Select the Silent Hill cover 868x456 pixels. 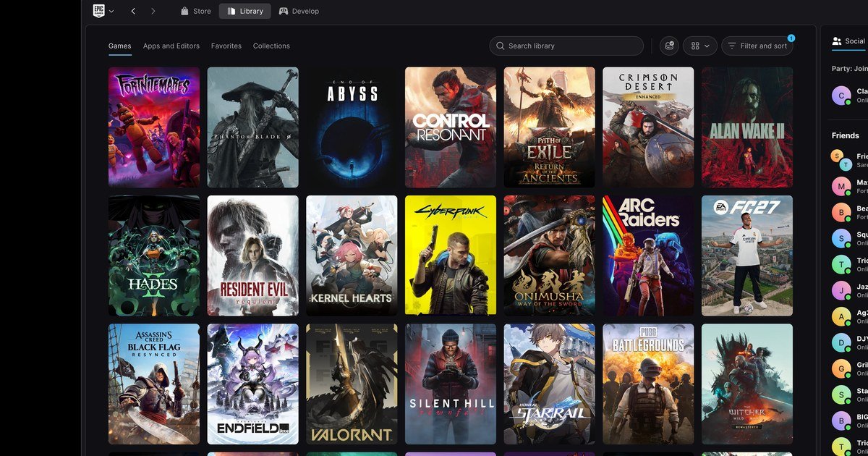click(x=451, y=384)
